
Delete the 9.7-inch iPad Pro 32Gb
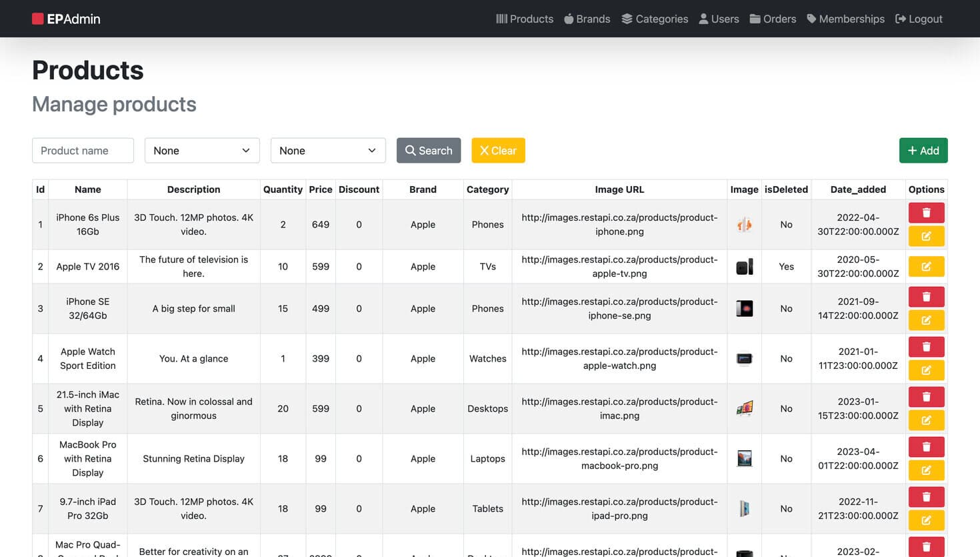point(926,496)
